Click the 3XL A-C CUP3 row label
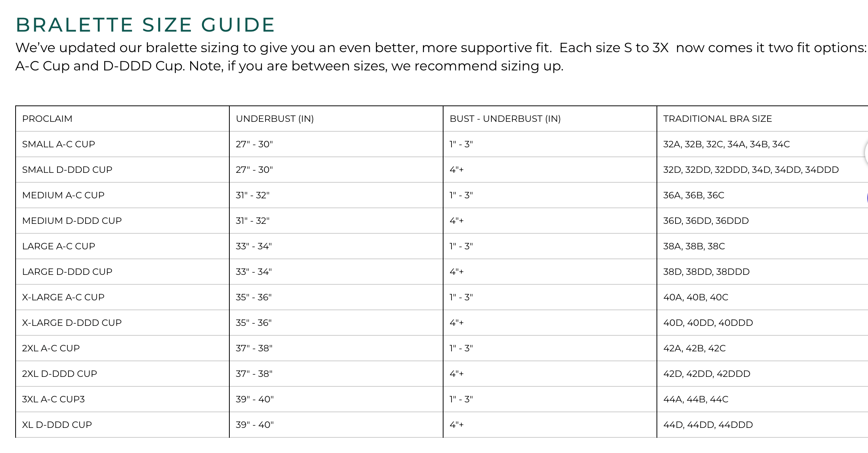Viewport: 868px width, 453px height. (x=53, y=399)
